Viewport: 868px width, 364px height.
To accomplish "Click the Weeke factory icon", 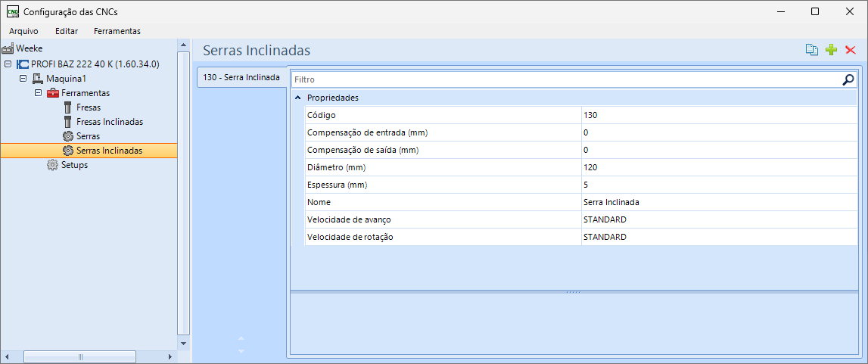I will coord(8,48).
